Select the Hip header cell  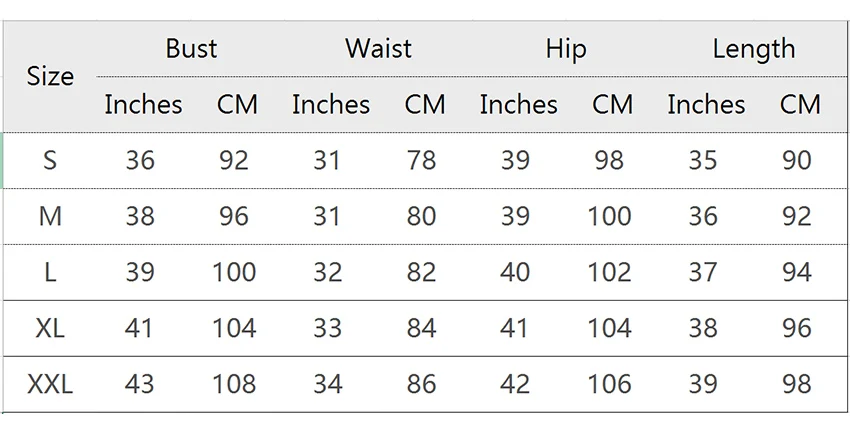pos(566,49)
